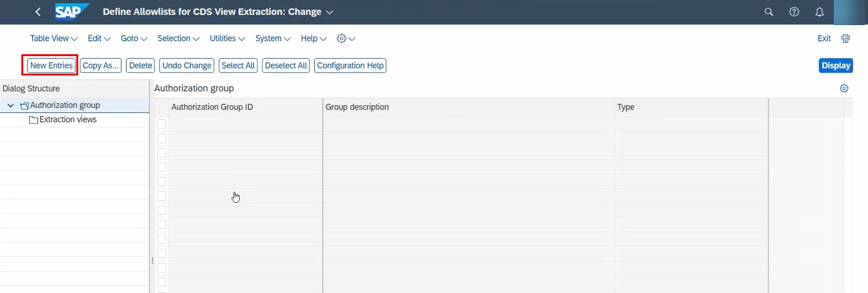Click the Authorization Group ID column header

coord(212,107)
